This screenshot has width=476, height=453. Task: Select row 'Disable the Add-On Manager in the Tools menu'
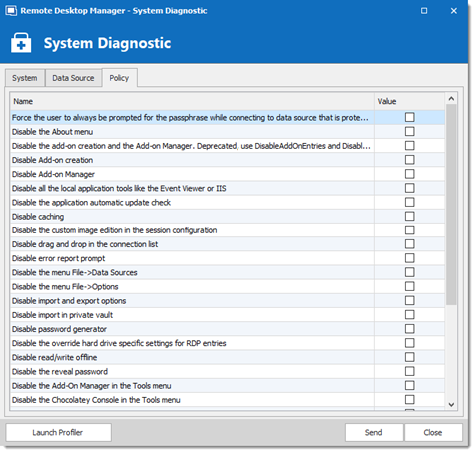coord(228,386)
